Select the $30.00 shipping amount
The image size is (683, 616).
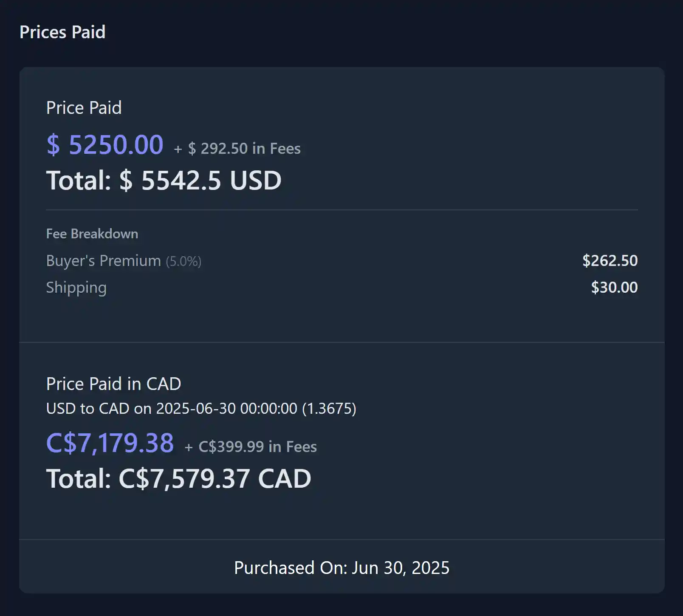click(614, 288)
